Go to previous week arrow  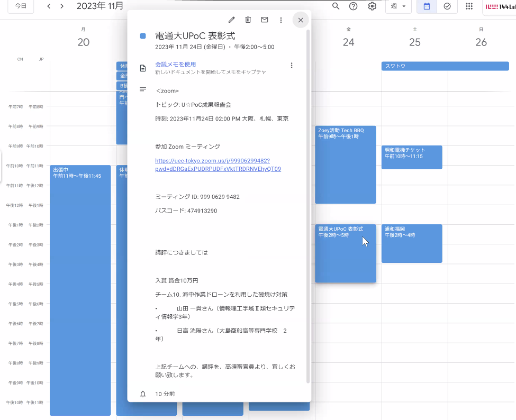click(x=49, y=6)
